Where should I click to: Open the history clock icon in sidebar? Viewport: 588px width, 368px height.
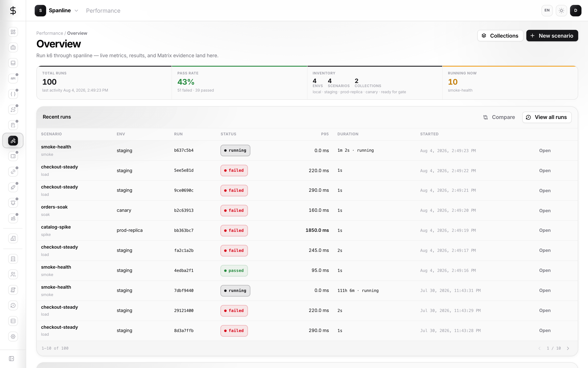tap(13, 305)
